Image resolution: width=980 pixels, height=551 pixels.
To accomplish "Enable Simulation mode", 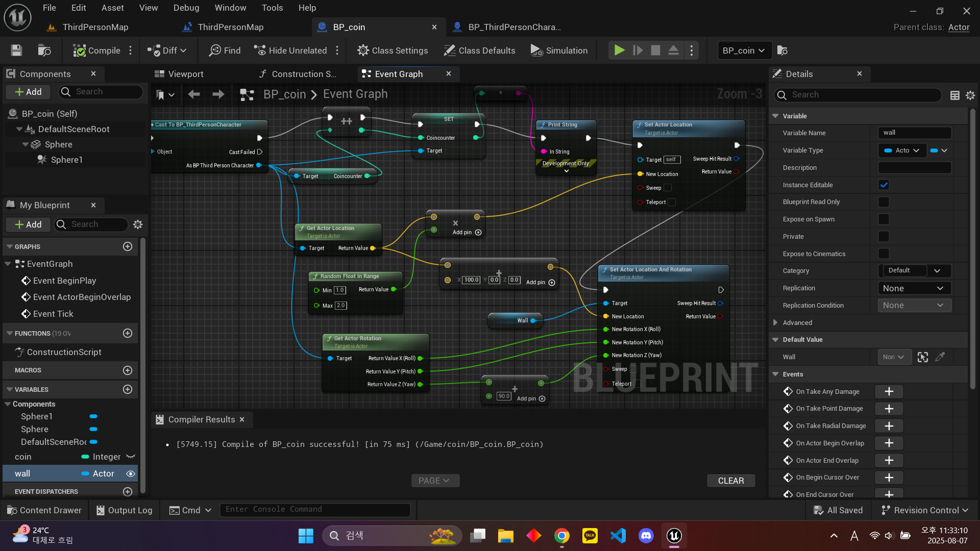I will coord(559,51).
